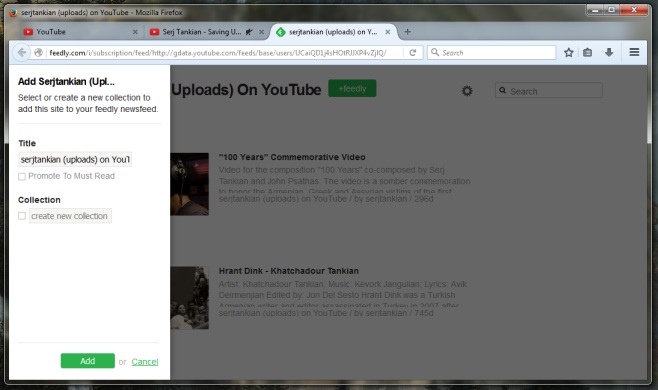Click the Add Serjtankian (Upl... panel heading
Viewport: 658px width, 390px height.
pos(66,81)
